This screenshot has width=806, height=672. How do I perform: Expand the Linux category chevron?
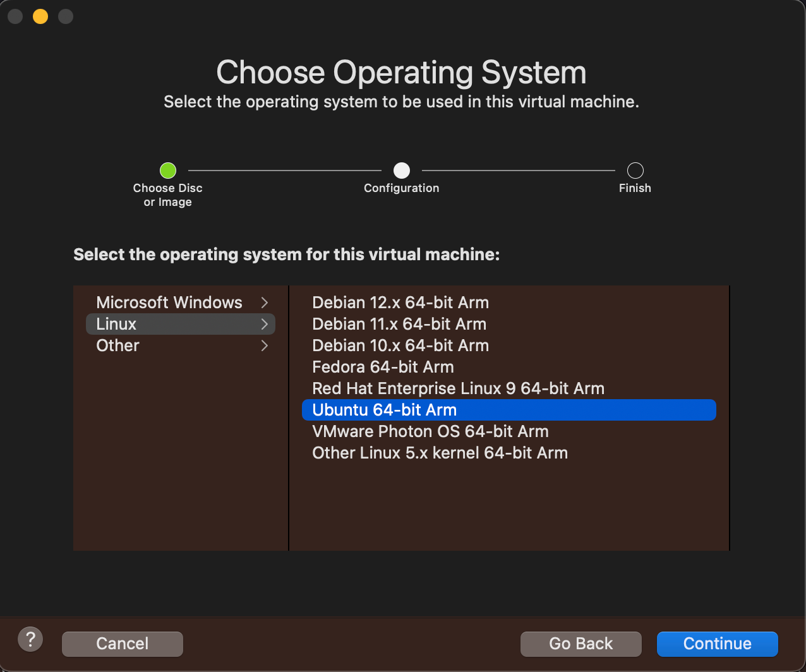pyautogui.click(x=265, y=324)
